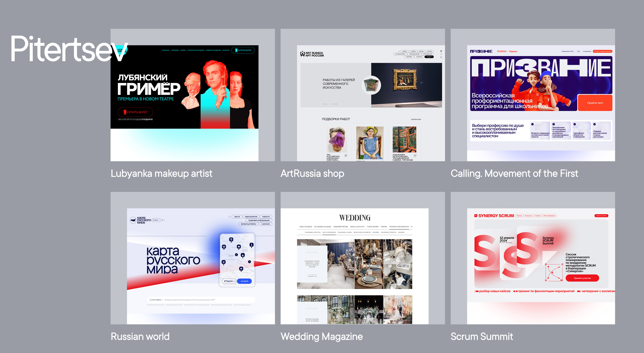Viewport: 644px width, 353px height.
Task: Click the gold-framed painting image
Action: click(405, 80)
